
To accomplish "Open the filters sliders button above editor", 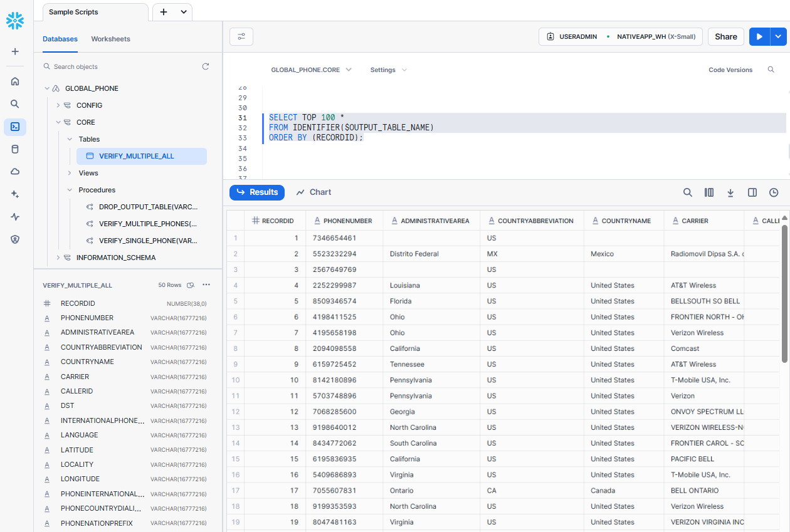I will [241, 37].
